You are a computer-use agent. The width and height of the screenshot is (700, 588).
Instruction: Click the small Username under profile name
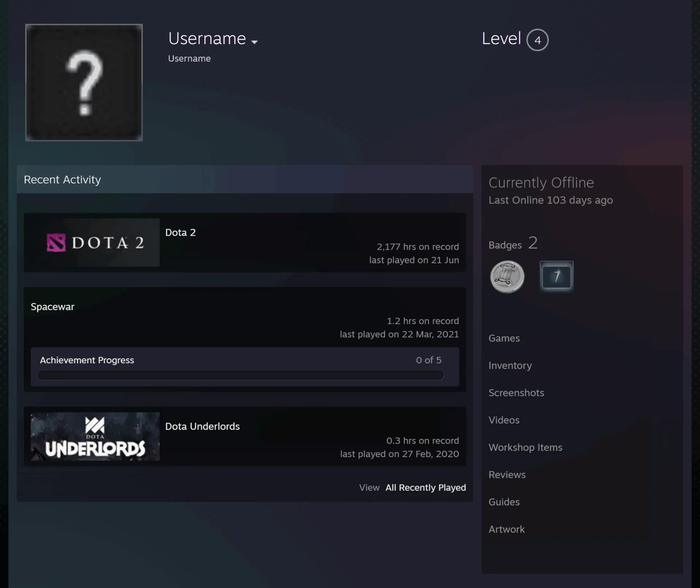tap(189, 59)
